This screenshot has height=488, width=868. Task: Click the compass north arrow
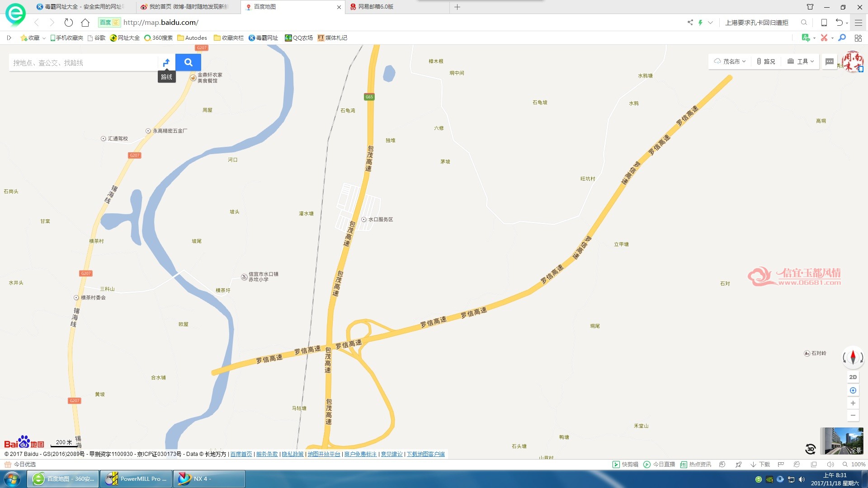(853, 357)
